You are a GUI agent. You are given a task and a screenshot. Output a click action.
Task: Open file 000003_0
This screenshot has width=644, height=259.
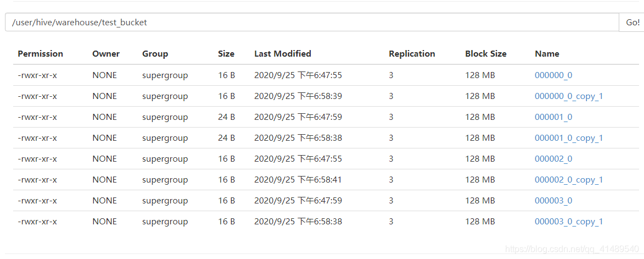click(553, 201)
